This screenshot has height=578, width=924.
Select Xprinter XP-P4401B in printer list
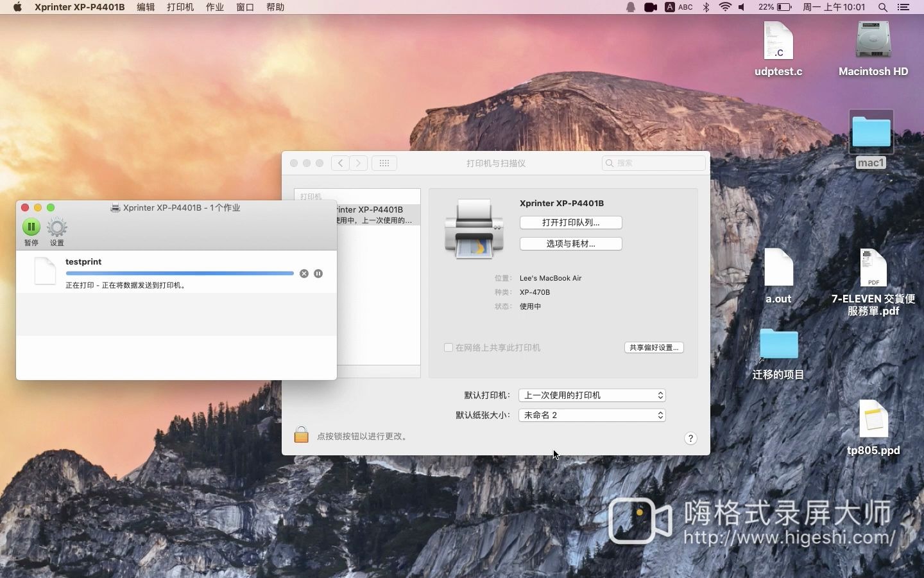379,215
